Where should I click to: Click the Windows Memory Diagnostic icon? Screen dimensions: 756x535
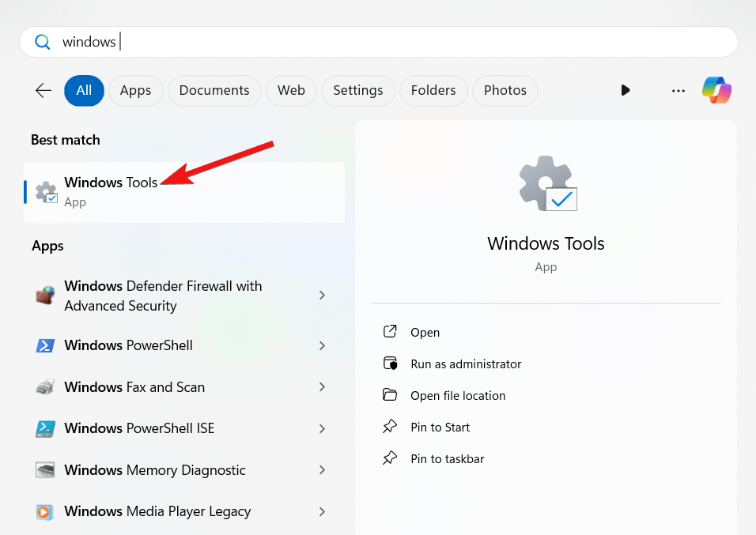[x=45, y=470]
